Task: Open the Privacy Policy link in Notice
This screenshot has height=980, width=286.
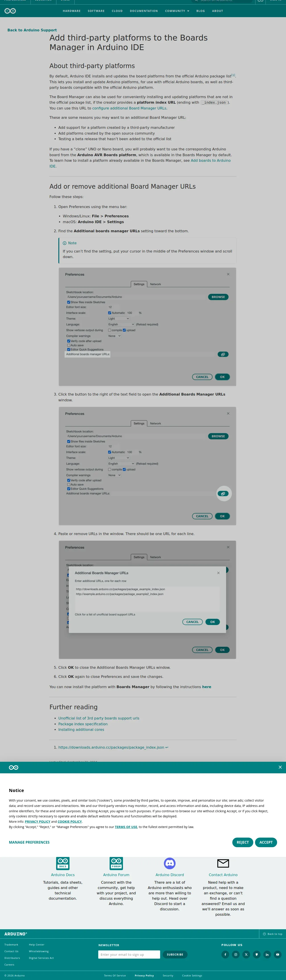Action: pos(38,821)
